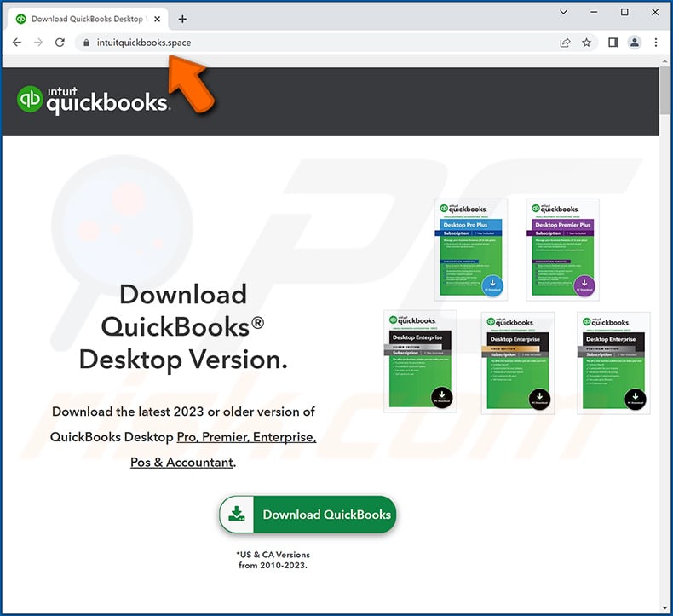Select the Desktop Enterprise Gold edition box
This screenshot has height=616, width=673.
518,363
